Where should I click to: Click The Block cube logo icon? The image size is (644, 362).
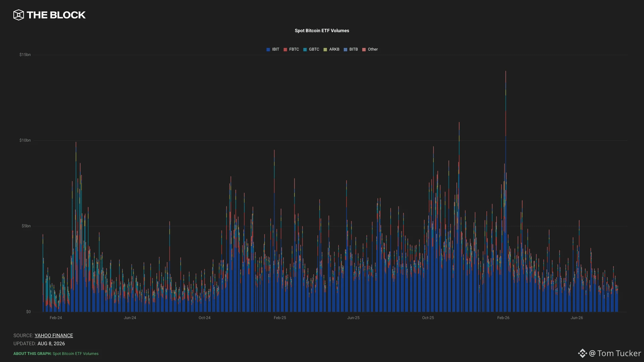pos(18,15)
